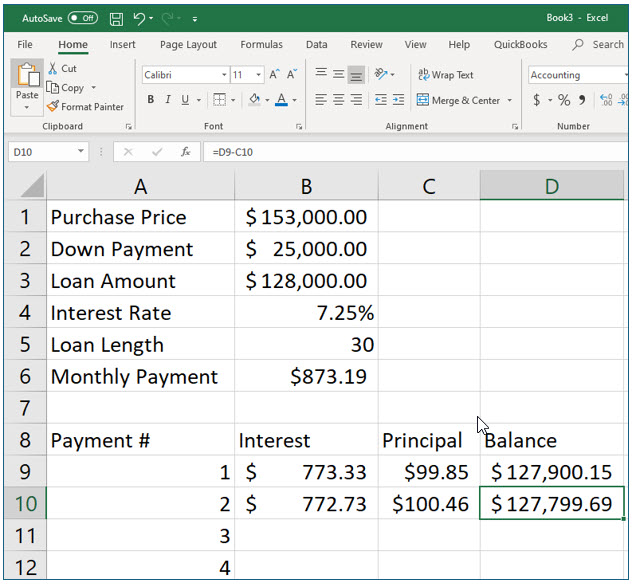Click the Comma Style icon

tap(582, 100)
